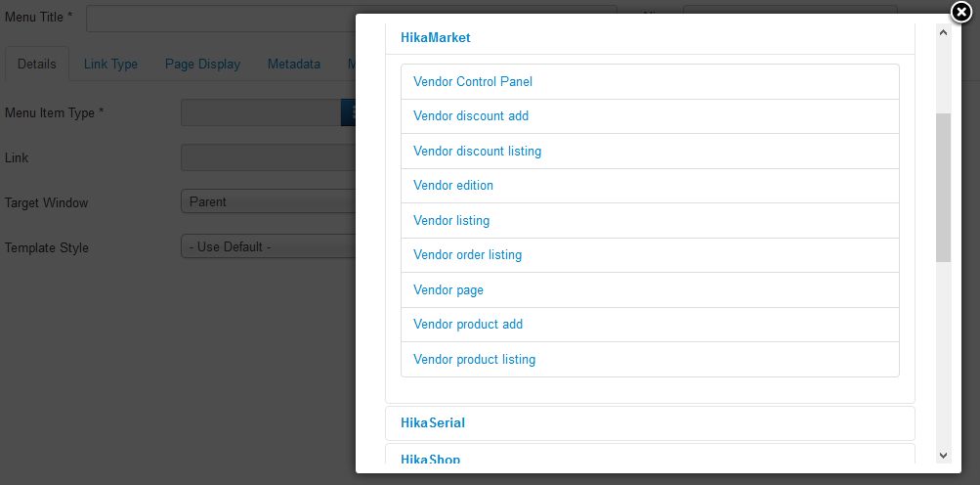Screen dimensions: 980x485
Task: Switch to the Link Type tab
Action: click(x=110, y=64)
